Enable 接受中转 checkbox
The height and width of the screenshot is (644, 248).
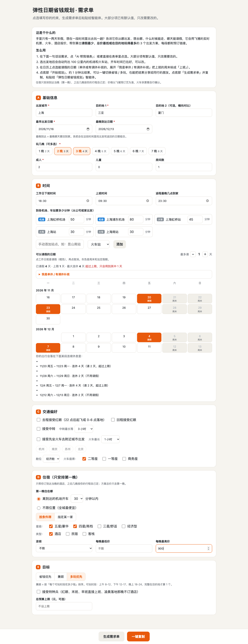click(39, 429)
